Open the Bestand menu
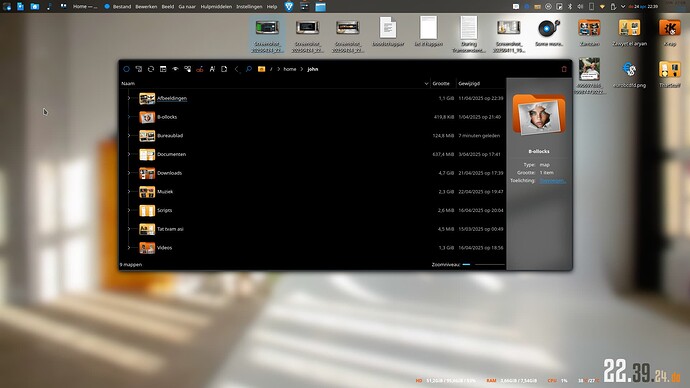 pos(122,7)
